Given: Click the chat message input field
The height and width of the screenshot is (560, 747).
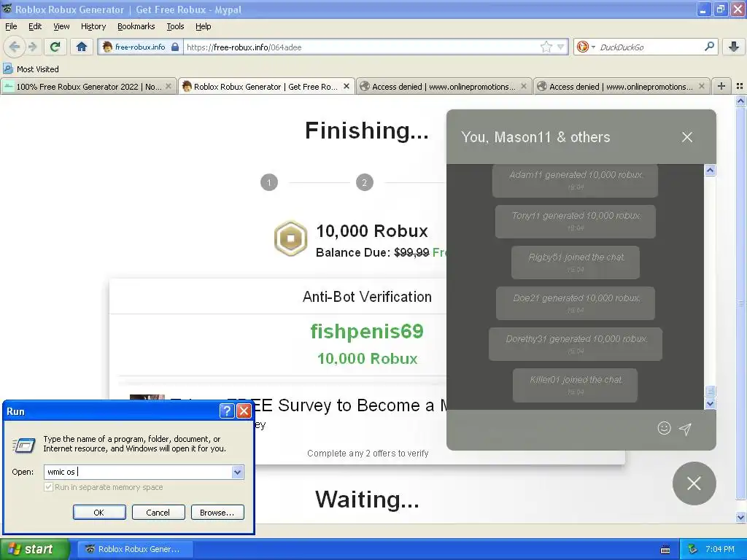Looking at the screenshot, I should pos(553,429).
